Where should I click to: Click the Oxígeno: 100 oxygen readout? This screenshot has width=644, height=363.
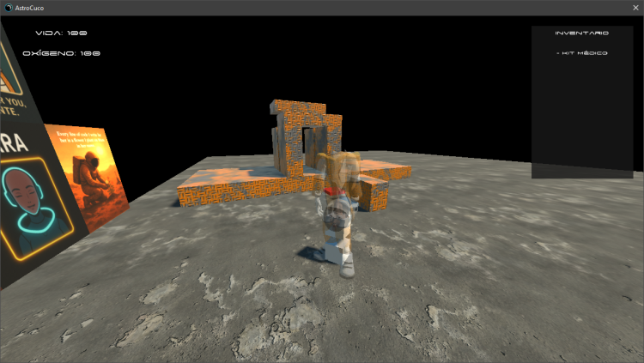68,53
